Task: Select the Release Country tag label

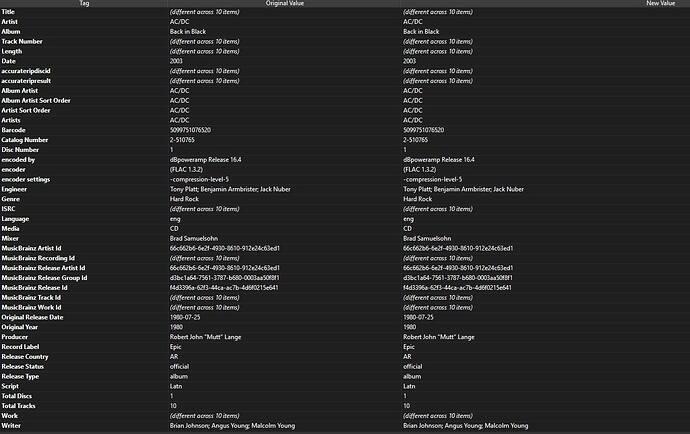Action: pyautogui.click(x=29, y=357)
